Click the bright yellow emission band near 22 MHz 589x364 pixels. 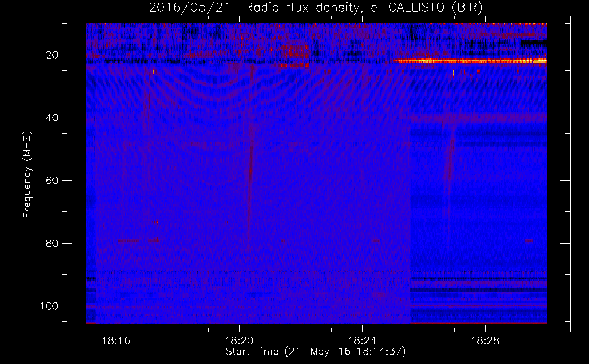(x=470, y=61)
